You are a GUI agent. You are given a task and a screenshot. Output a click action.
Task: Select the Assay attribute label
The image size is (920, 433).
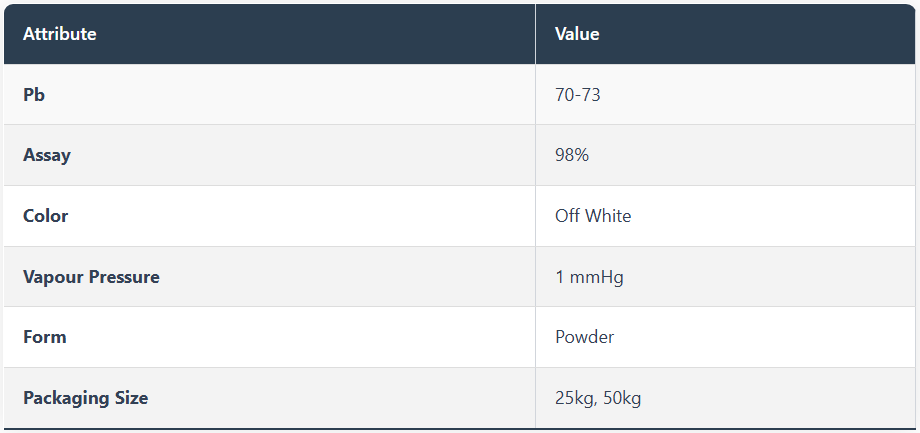(47, 155)
